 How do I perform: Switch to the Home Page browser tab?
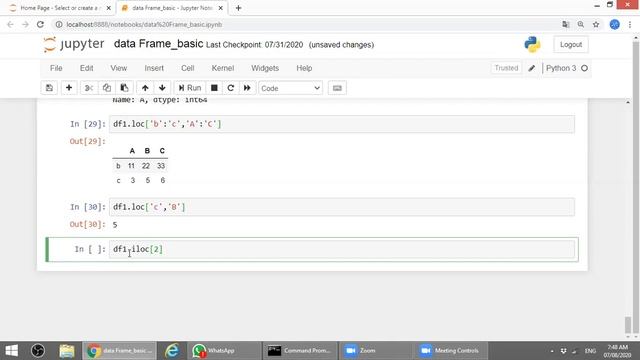[60, 8]
